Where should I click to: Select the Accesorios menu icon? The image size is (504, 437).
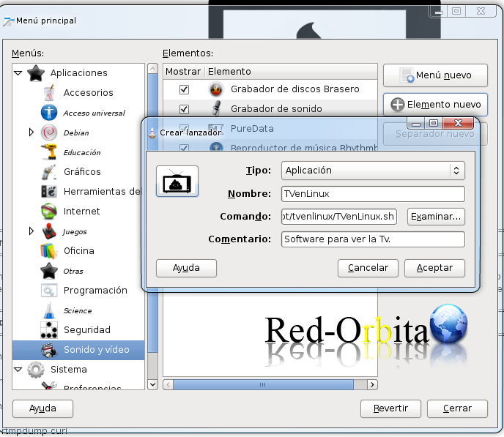(49, 93)
